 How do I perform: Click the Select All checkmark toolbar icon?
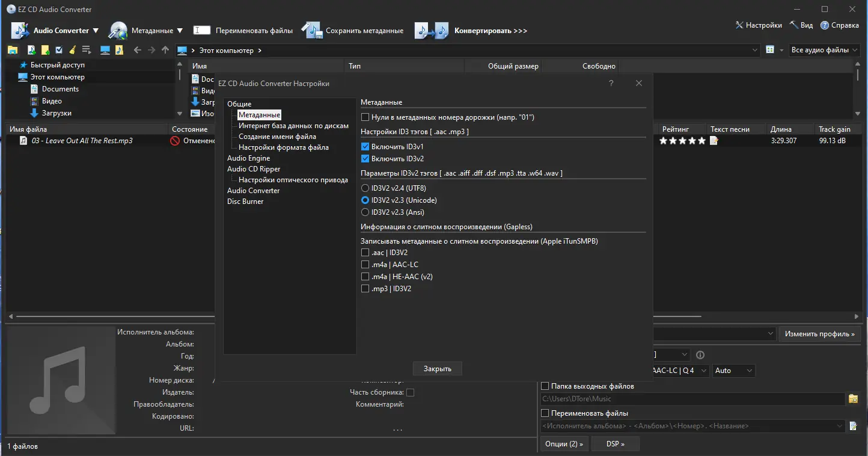59,49
